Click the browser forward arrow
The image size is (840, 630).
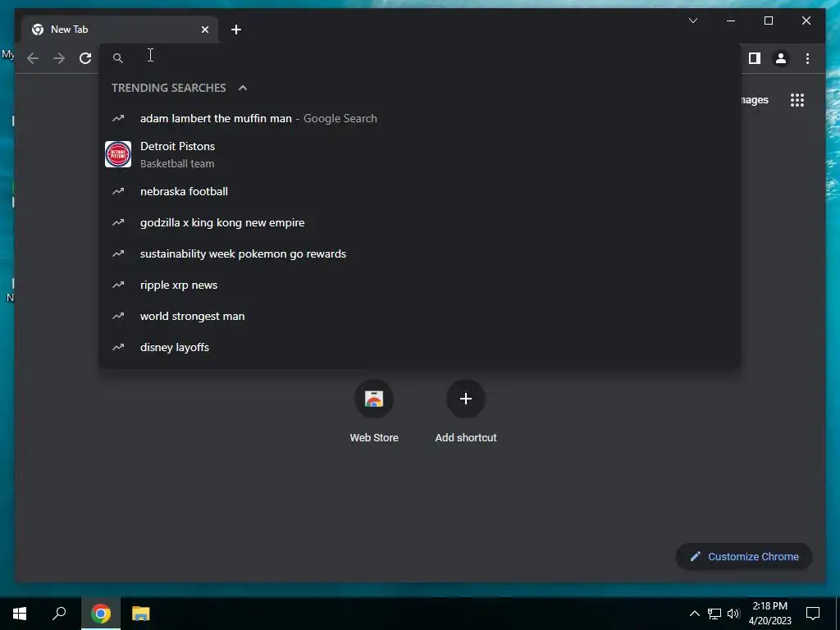click(59, 58)
